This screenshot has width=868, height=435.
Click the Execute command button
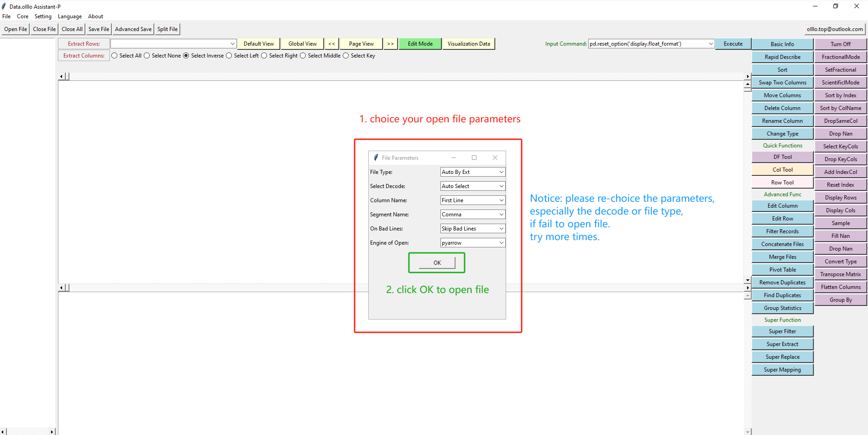click(733, 44)
